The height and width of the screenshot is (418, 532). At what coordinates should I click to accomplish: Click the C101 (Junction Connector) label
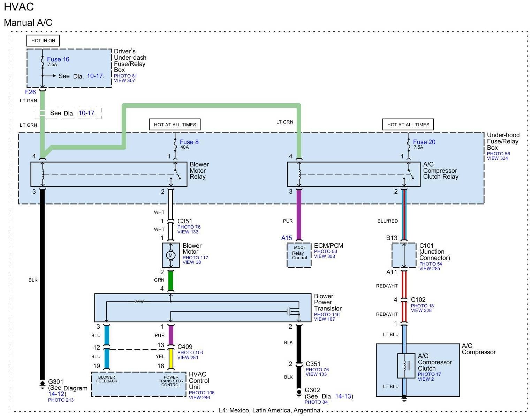pyautogui.click(x=435, y=252)
